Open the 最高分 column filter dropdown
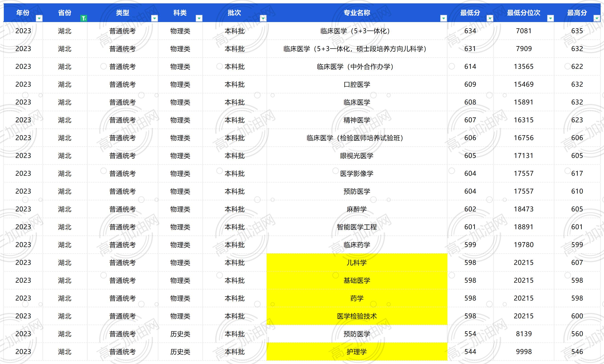Screen dimensions: 604x364 pos(597,18)
